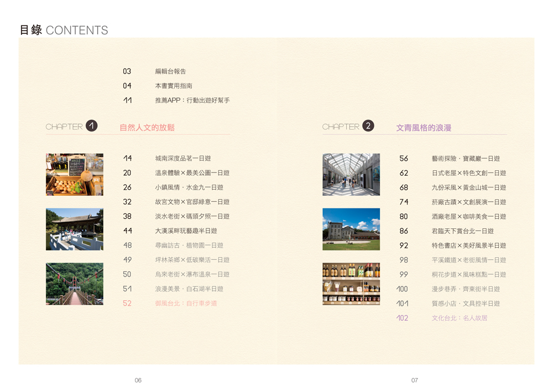The height and width of the screenshot is (392, 553).
Task: Click the 文青風格的浪漫 chapter heading
Action: pos(424,128)
